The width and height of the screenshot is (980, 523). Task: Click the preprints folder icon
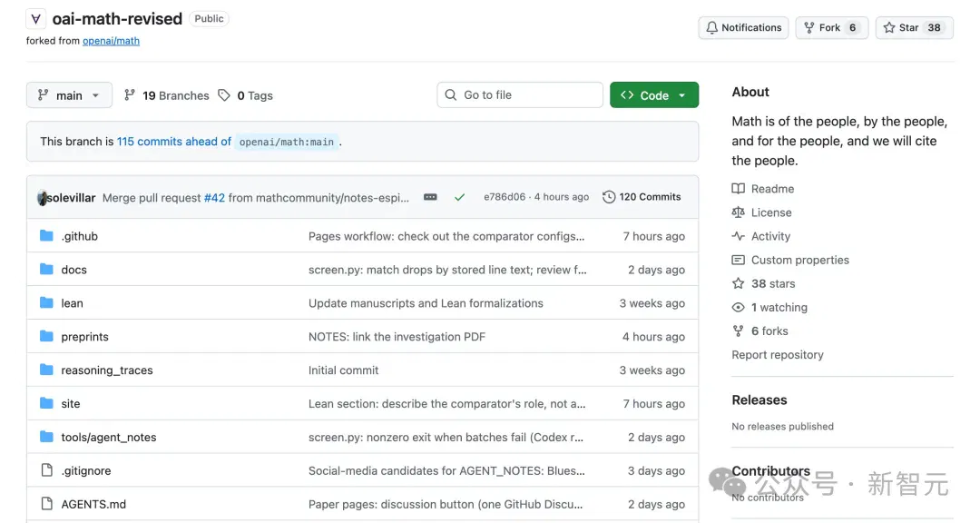(x=46, y=336)
